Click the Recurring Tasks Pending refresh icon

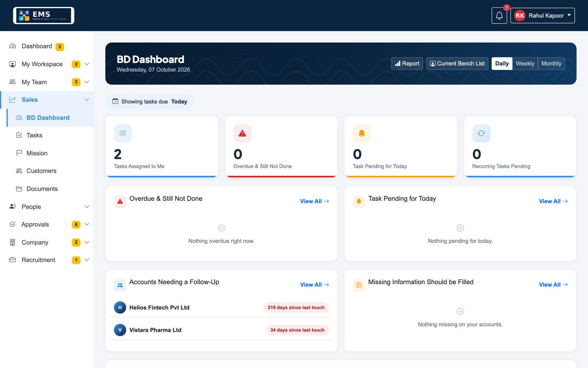pyautogui.click(x=481, y=133)
